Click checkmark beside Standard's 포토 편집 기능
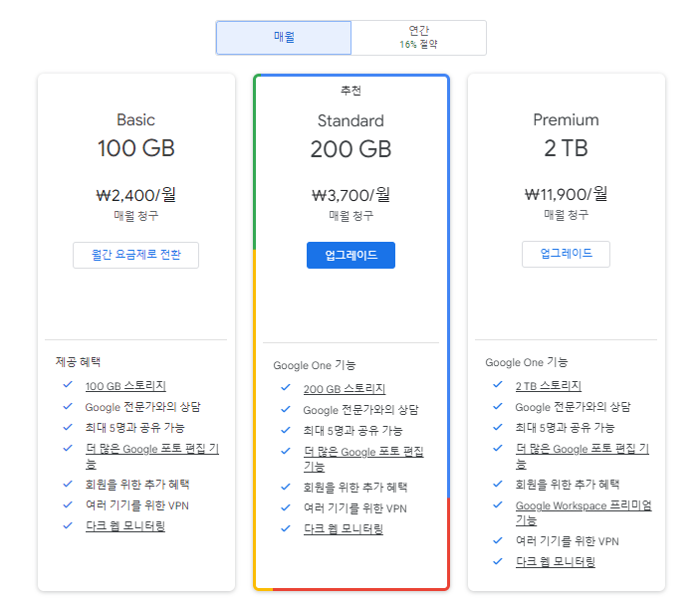Screen dimensions: 700x600 point(286,452)
